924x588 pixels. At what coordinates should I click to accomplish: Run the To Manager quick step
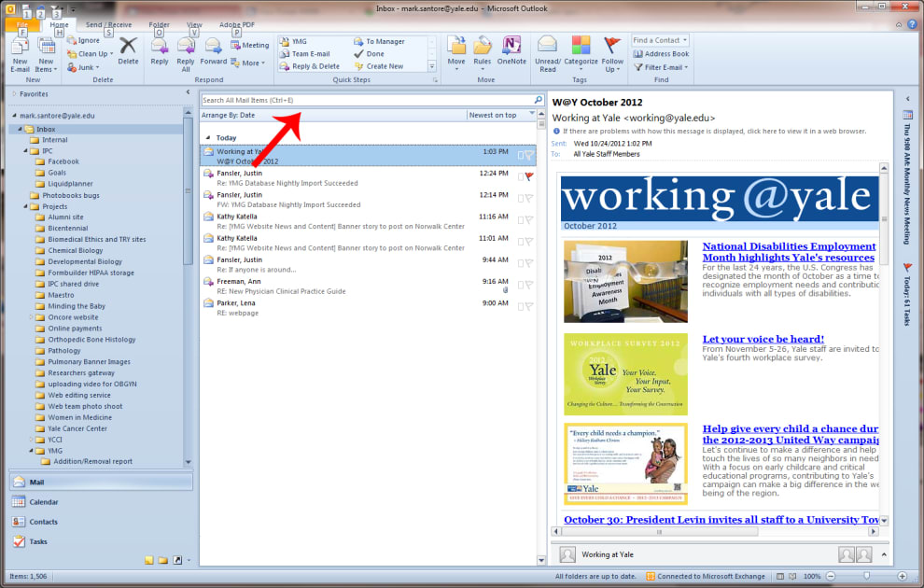(379, 41)
